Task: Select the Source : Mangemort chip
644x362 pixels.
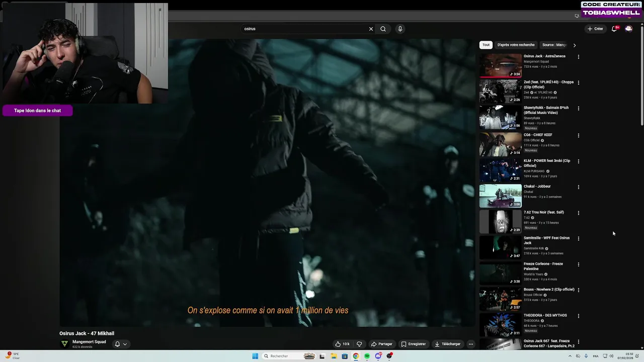Action: click(x=554, y=45)
